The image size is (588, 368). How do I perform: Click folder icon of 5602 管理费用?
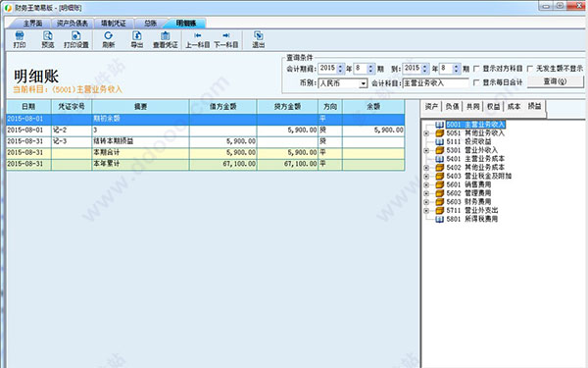(439, 193)
